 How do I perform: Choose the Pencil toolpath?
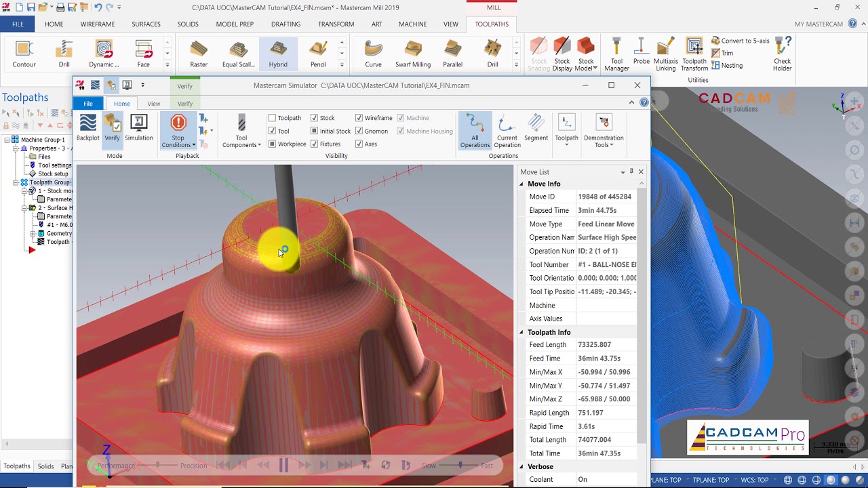click(x=318, y=54)
